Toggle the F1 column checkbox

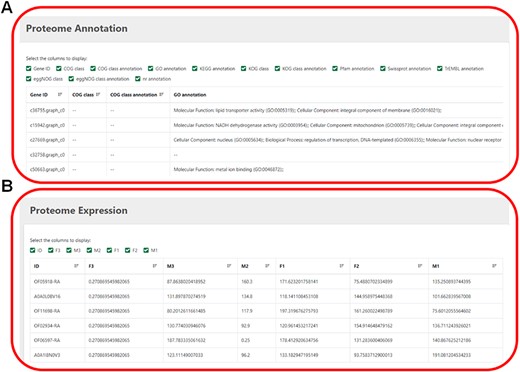point(109,250)
